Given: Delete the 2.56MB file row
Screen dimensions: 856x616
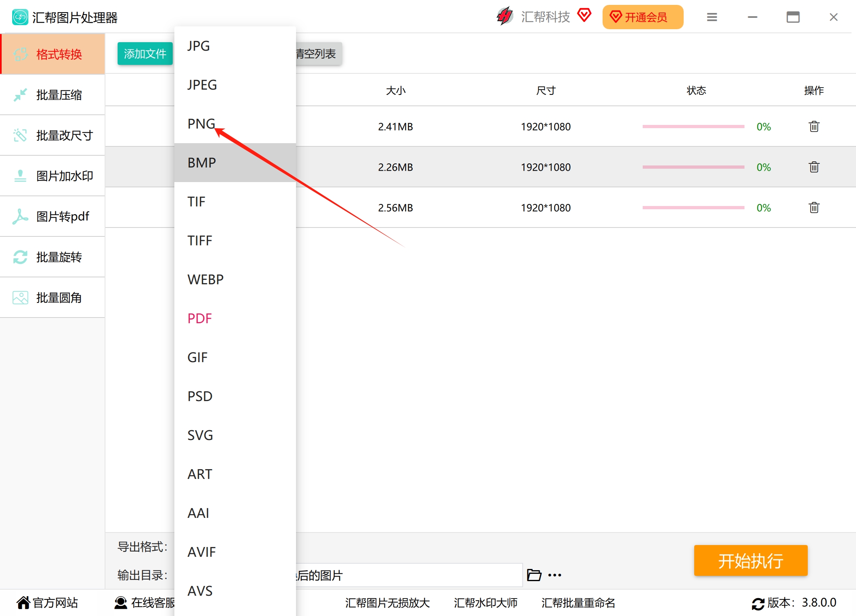Looking at the screenshot, I should 814,208.
